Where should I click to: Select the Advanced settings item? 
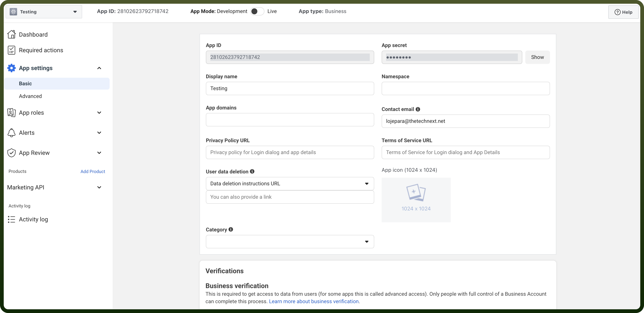click(x=30, y=96)
